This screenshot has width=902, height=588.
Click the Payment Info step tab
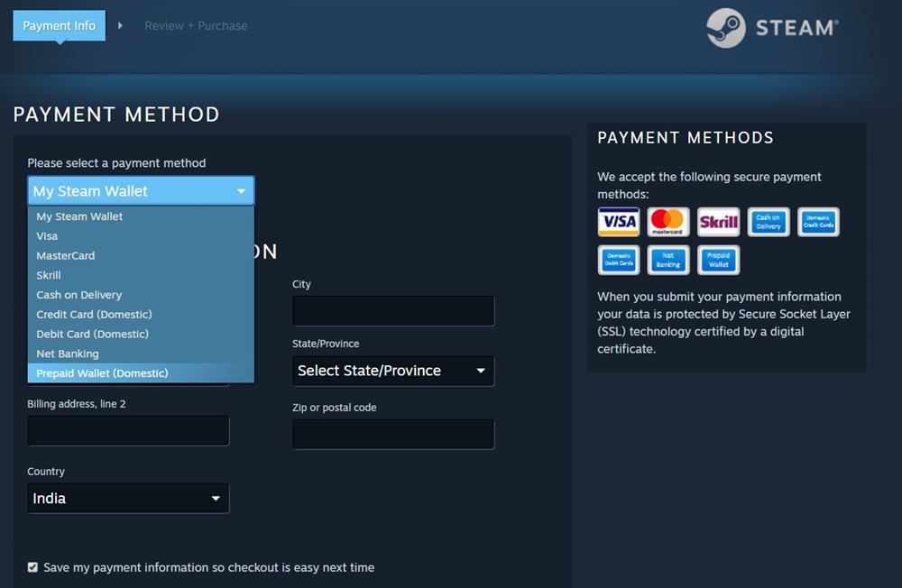60,25
